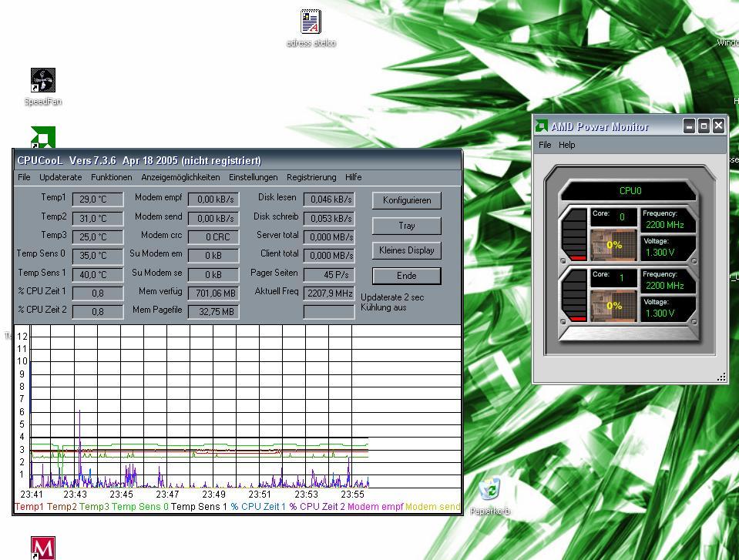The height and width of the screenshot is (560, 739).
Task: Click Temp Sens 0 graph legend label
Action: [x=140, y=507]
